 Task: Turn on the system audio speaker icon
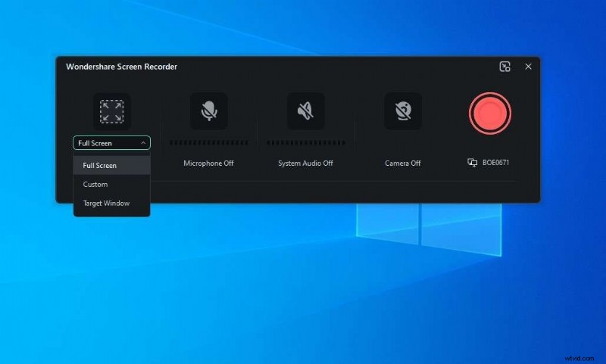point(305,112)
